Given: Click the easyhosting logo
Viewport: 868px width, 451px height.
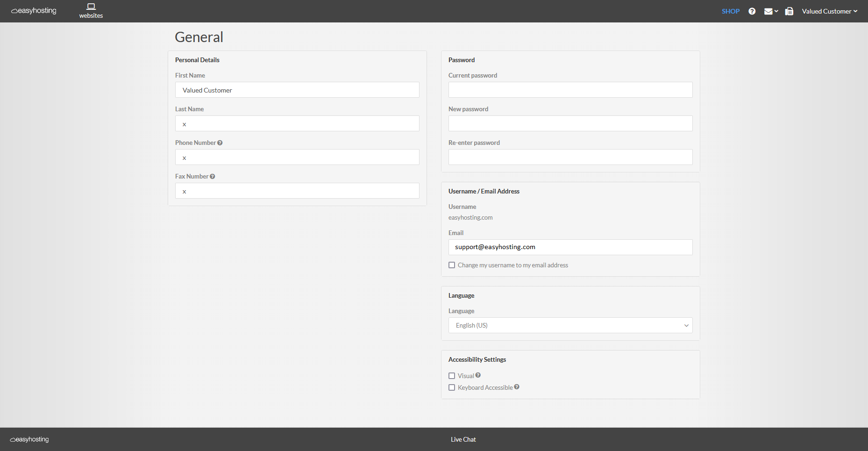Looking at the screenshot, I should tap(33, 10).
